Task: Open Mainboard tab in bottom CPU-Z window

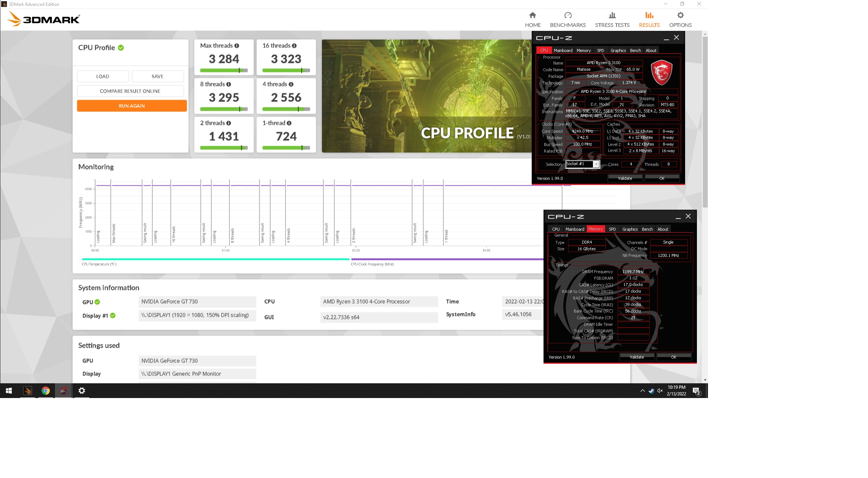Action: coord(575,229)
